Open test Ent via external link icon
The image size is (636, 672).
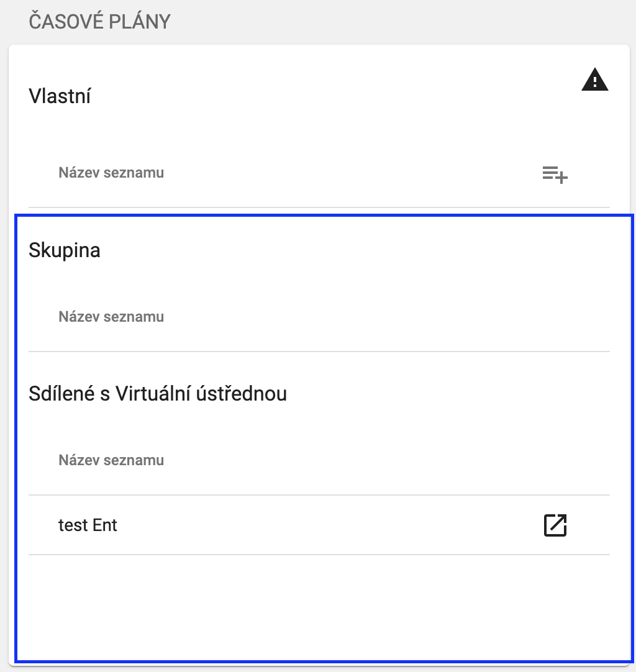pos(555,525)
